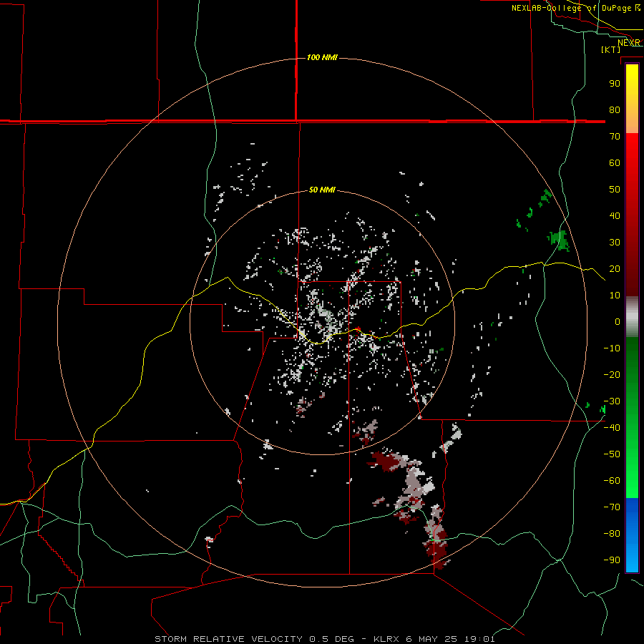Click the blue segment of the color bar
Viewport: 644px width, 644px height.
[632, 535]
